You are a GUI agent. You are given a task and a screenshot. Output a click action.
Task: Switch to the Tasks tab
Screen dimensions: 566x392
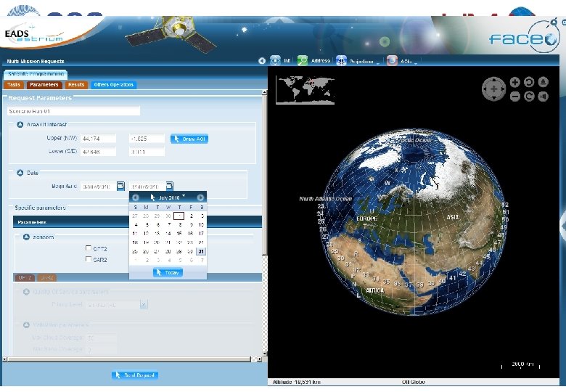[x=14, y=84]
